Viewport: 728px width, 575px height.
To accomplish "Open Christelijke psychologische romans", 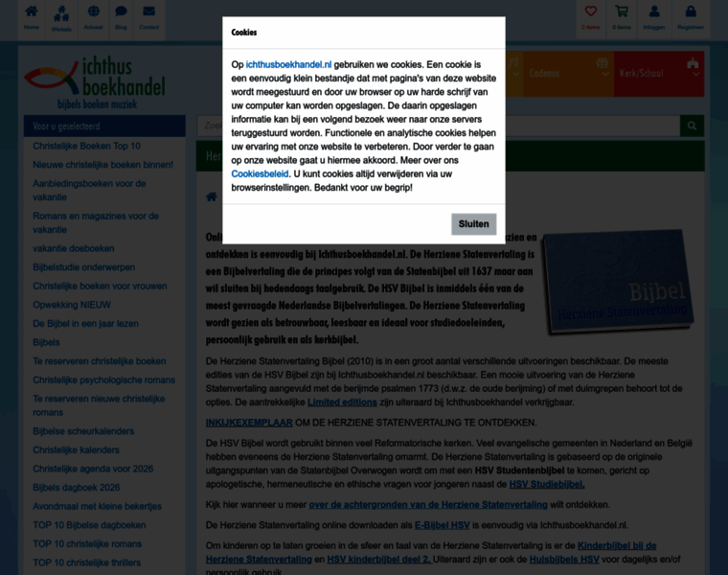I will [x=104, y=379].
